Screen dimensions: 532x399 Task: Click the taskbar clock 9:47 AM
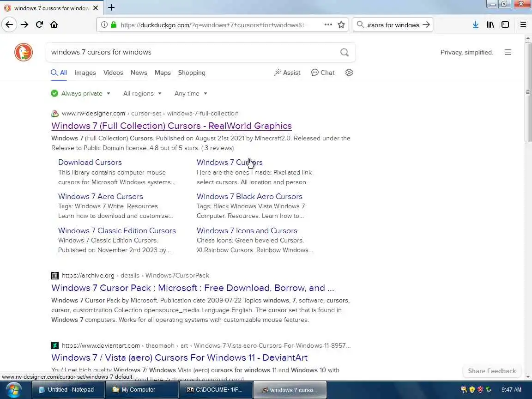point(511,389)
